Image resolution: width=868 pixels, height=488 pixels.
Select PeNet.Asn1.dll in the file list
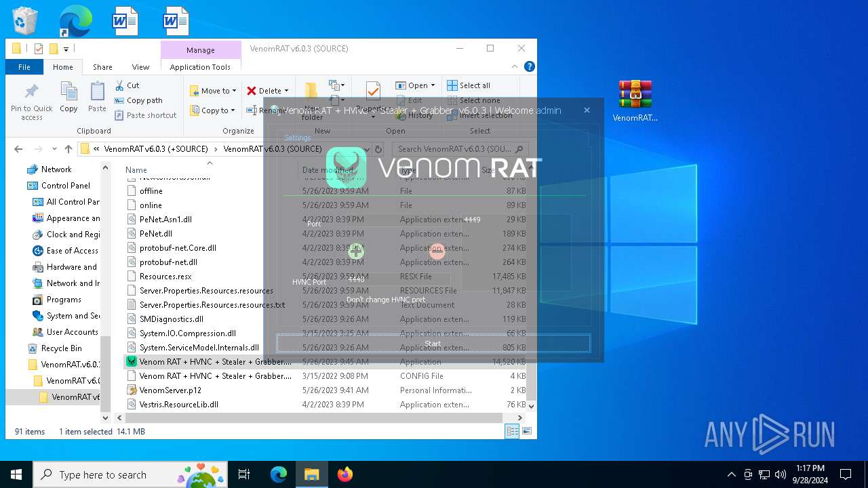pyautogui.click(x=165, y=220)
